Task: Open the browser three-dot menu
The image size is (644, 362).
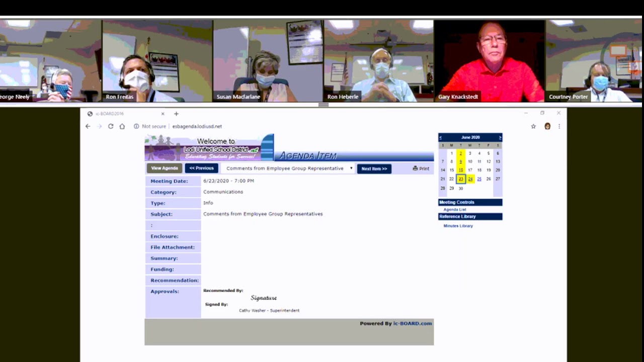Action: point(559,126)
